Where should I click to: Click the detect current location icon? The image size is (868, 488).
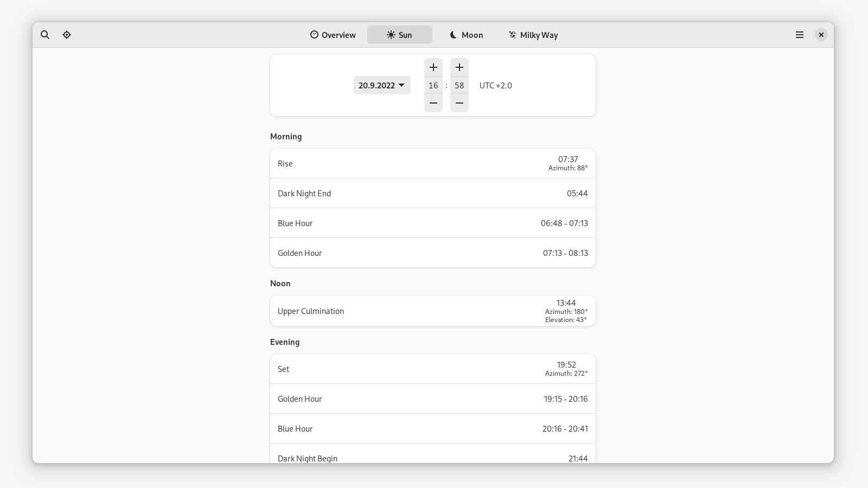click(67, 35)
